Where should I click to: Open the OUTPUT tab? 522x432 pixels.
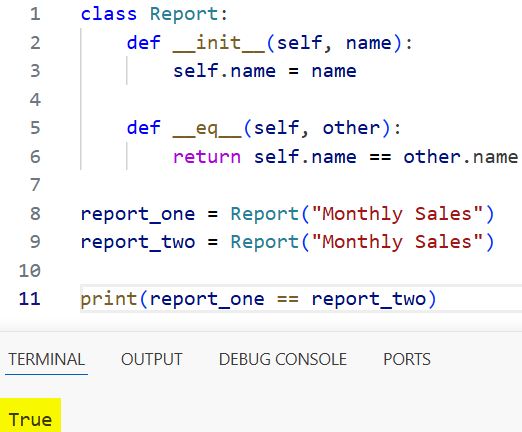point(152,359)
